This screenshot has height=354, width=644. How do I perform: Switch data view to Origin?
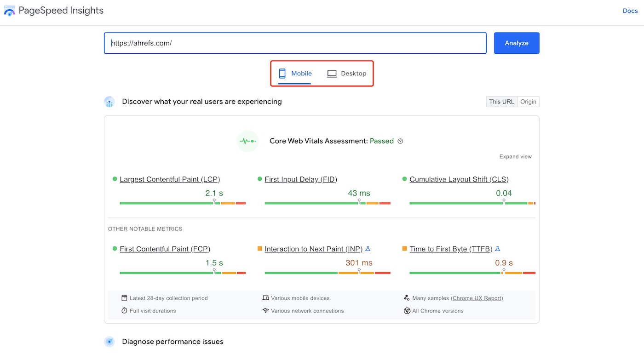pos(528,102)
